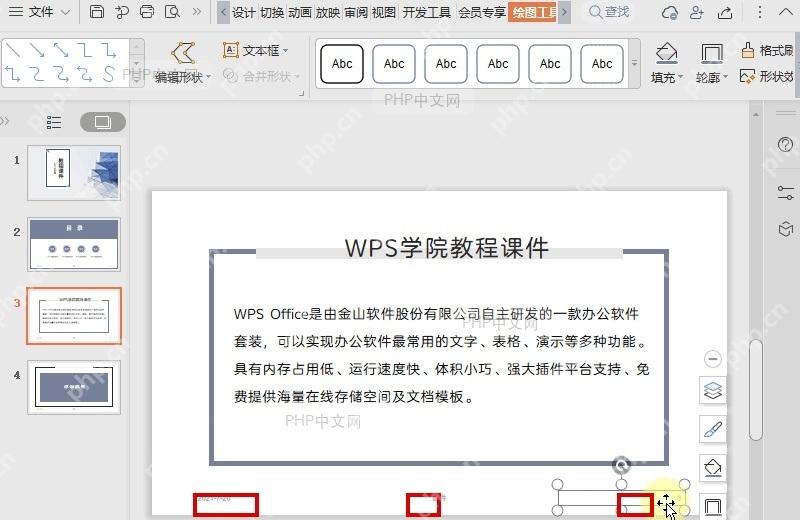Image resolution: width=800 pixels, height=520 pixels.
Task: Click the cloud sync icon
Action: click(x=669, y=12)
